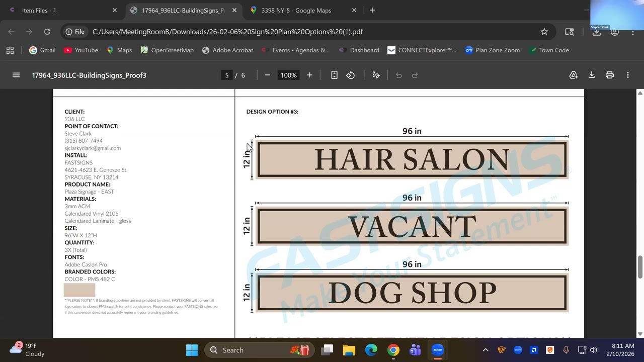644x362 pixels.
Task: Open the OpenStreetMap bookmark
Action: click(x=167, y=50)
